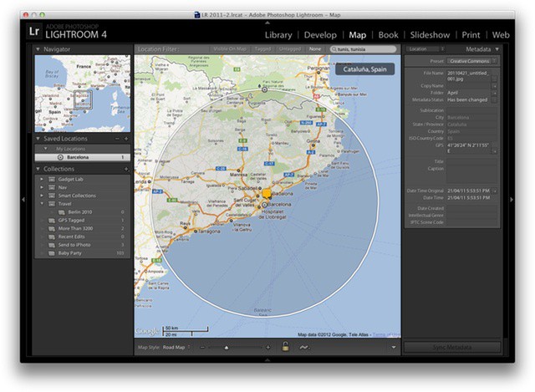Expand the Gadget Lab collection set
The height and width of the screenshot is (392, 535).
pyautogui.click(x=42, y=179)
